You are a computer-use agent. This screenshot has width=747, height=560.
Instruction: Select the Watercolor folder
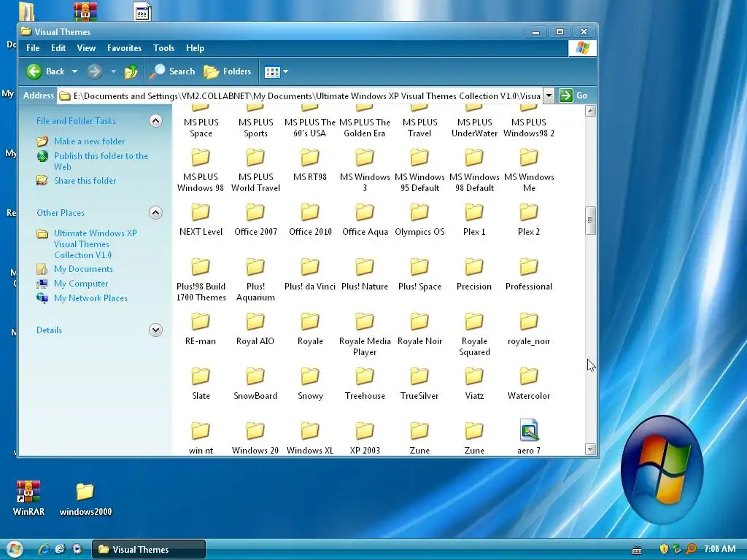(x=529, y=384)
